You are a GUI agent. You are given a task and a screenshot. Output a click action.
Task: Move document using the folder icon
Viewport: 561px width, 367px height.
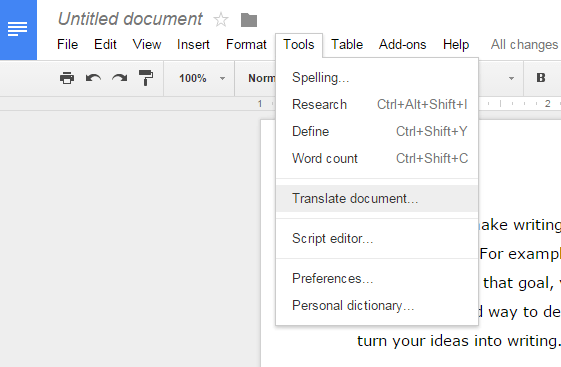249,20
